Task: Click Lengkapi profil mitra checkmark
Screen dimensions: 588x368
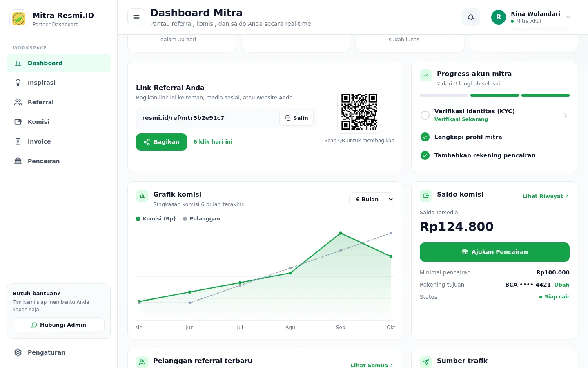Action: click(x=425, y=137)
